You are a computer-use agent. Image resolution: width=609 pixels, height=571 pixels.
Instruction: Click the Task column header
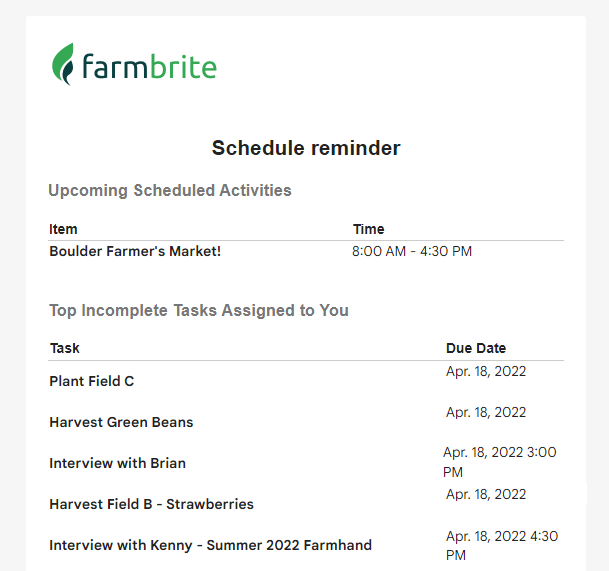point(64,348)
